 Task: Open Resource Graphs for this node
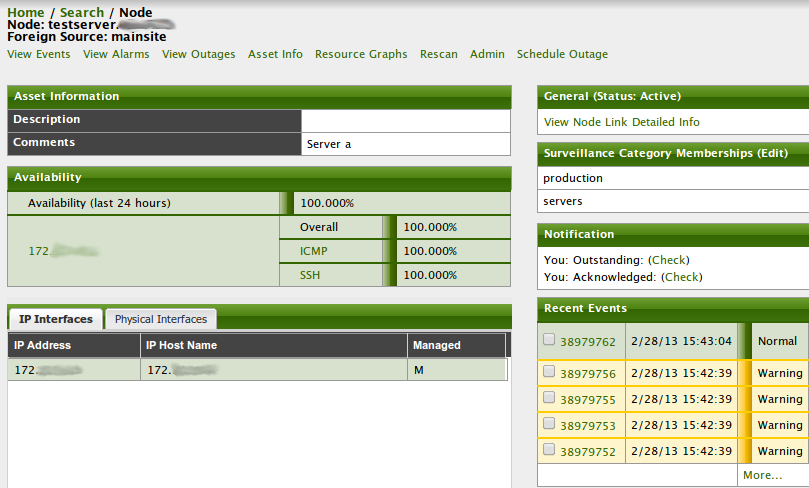(361, 54)
